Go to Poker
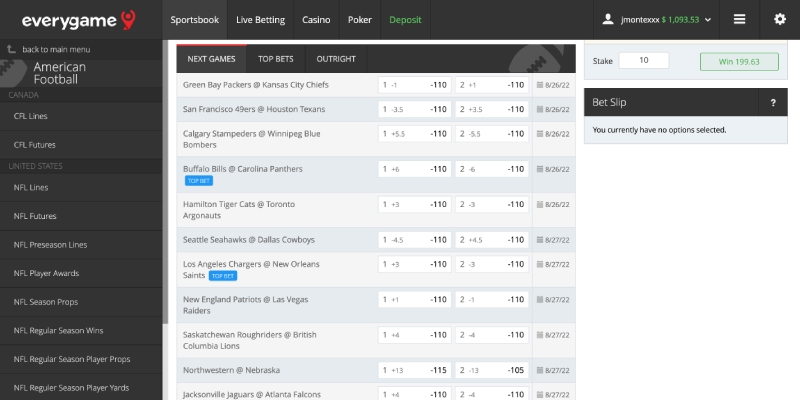 click(x=360, y=20)
